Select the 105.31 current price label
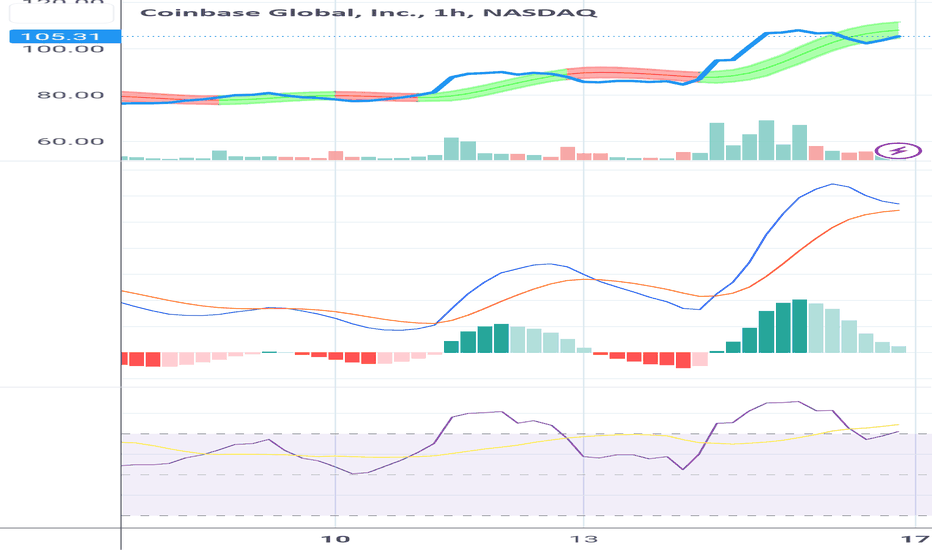The width and height of the screenshot is (932, 550). coord(65,36)
